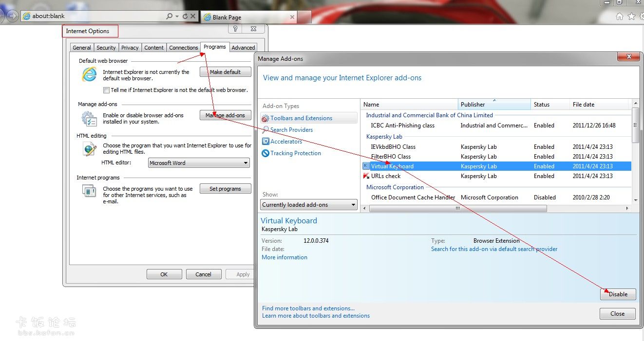
Task: Open the browser Home icon
Action: [620, 17]
